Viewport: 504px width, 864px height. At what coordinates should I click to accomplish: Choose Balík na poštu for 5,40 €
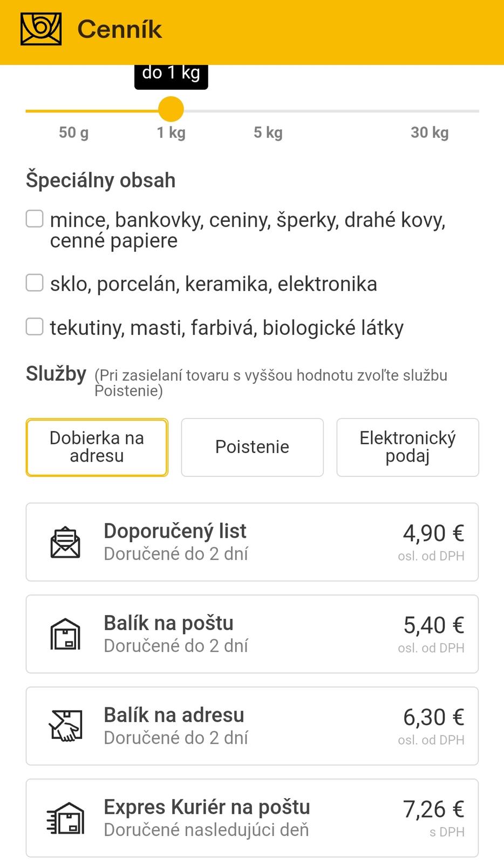click(252, 634)
